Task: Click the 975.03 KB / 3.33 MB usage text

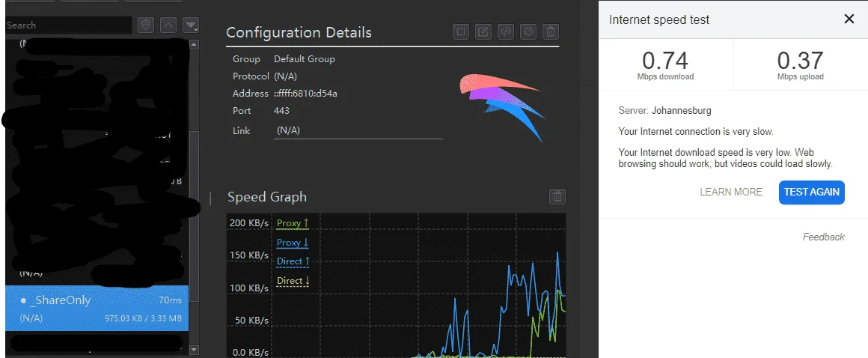Action: [x=144, y=318]
